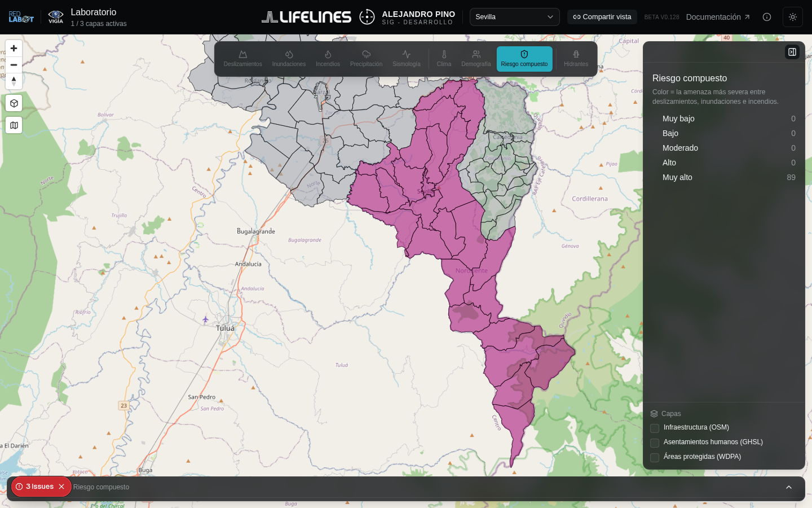This screenshot has height=508, width=812.
Task: Select the Sismología layer tool
Action: coord(407,59)
